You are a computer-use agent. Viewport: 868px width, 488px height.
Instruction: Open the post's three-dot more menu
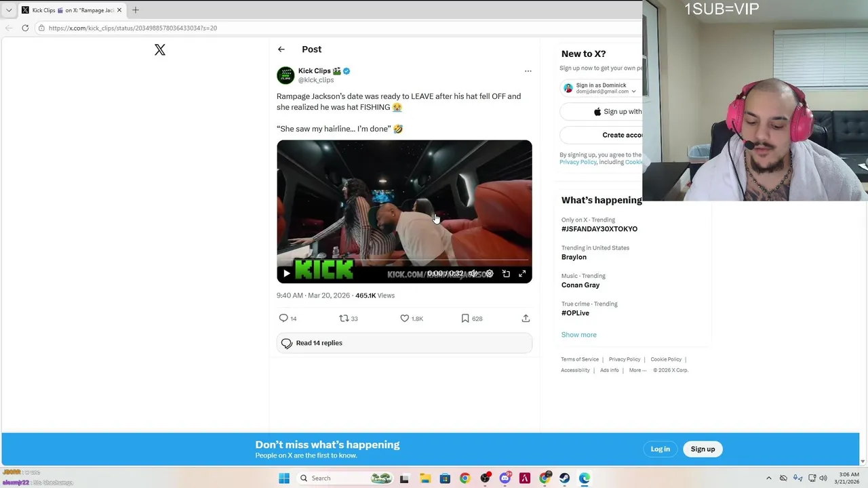[x=528, y=71]
